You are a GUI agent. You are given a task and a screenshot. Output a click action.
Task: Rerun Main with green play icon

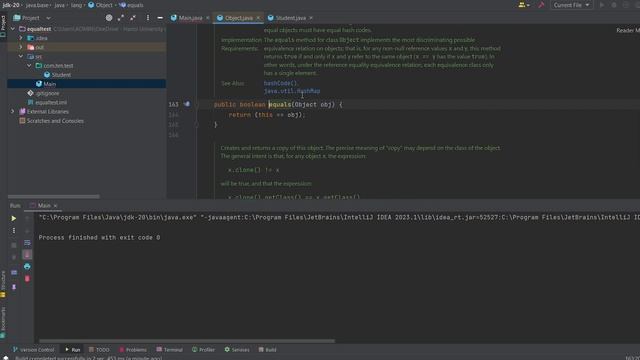13,219
